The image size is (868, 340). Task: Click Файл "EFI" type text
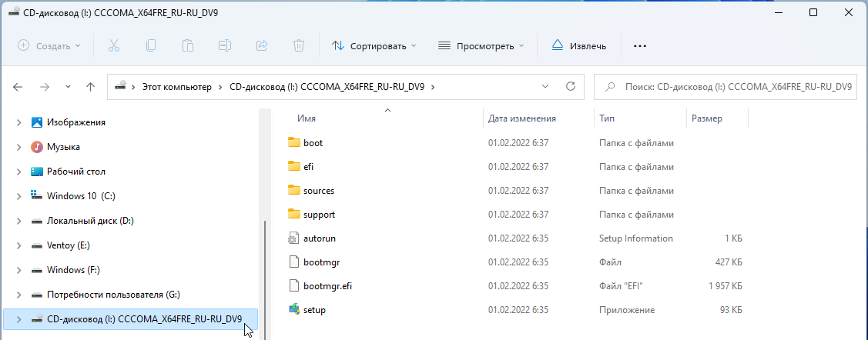[621, 286]
